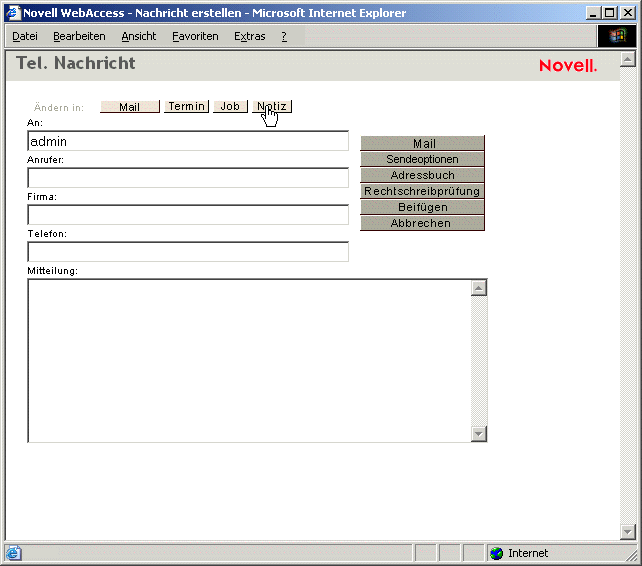Click the Ändern in: label
The height and width of the screenshot is (566, 642).
pos(59,107)
